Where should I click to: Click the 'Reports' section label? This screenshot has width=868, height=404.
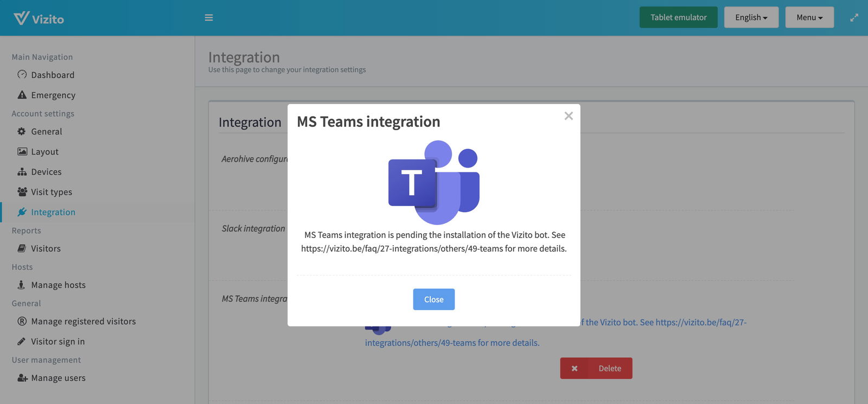pos(26,230)
